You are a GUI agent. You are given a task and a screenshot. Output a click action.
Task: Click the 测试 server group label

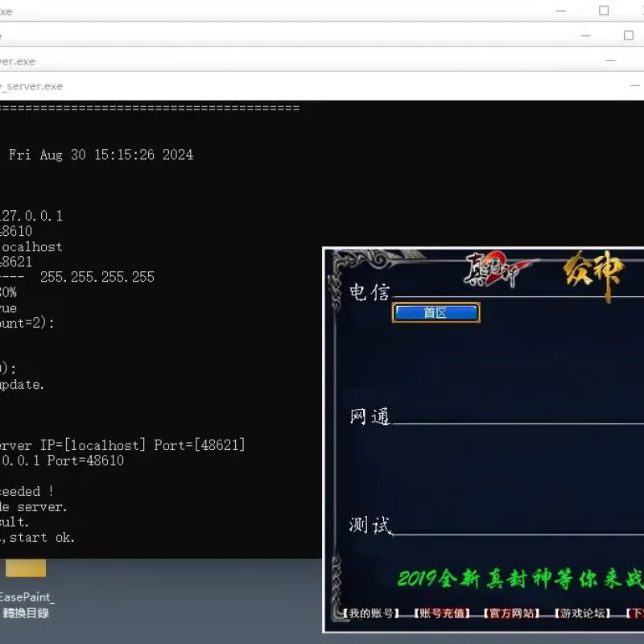click(x=370, y=526)
